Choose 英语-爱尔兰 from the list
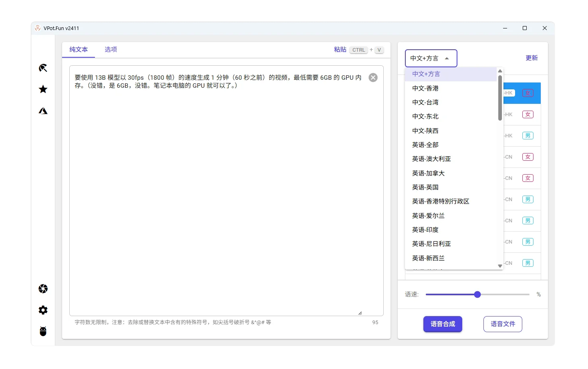This screenshot has height=369, width=588. 451,216
